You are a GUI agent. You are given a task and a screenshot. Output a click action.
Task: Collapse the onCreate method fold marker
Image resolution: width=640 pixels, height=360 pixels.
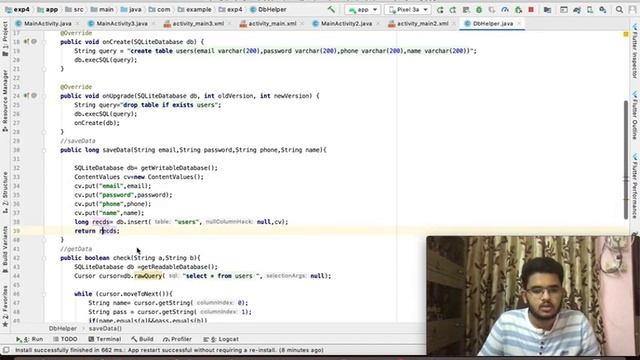click(x=44, y=42)
